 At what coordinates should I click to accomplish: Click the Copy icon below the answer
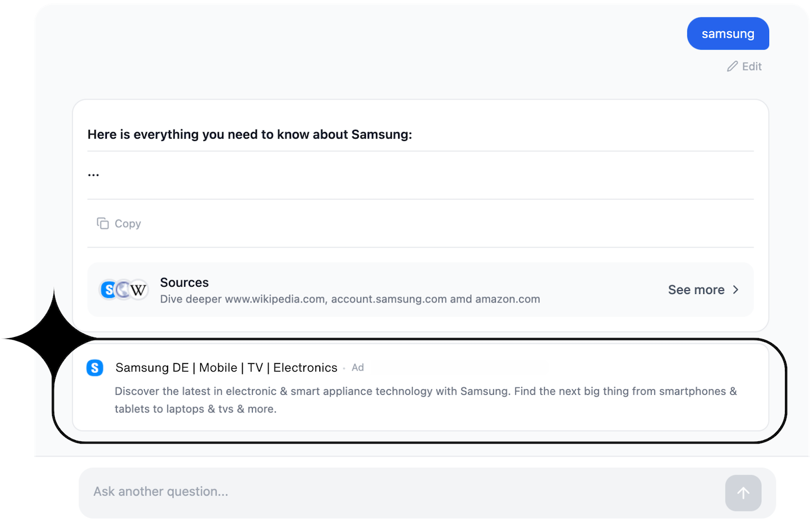(x=104, y=223)
